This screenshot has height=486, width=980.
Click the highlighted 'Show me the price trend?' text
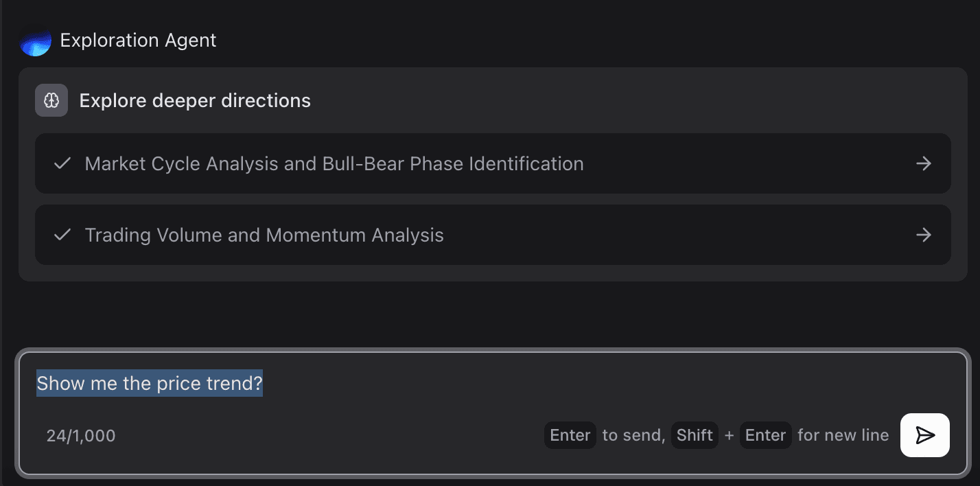pos(150,383)
